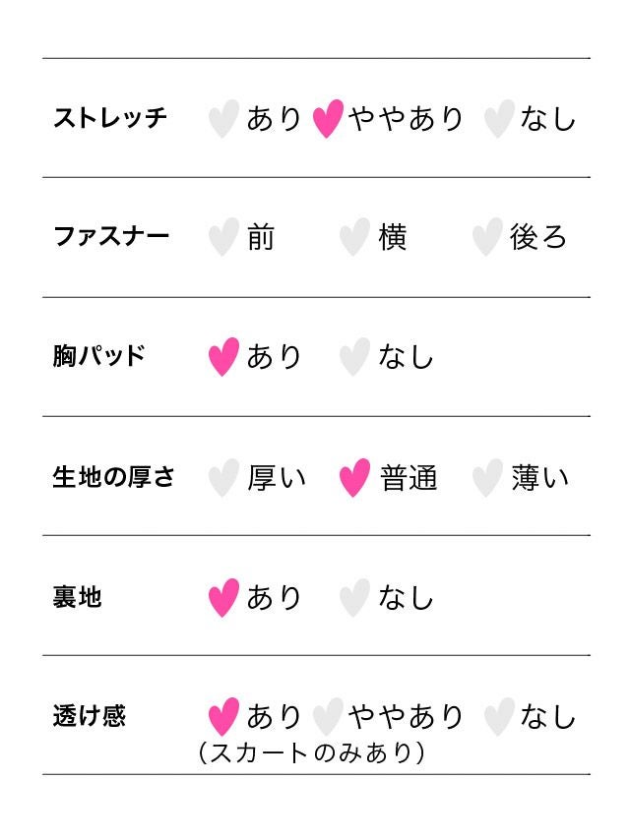Select the heart next to ファスナー 後ろ

pyautogui.click(x=486, y=237)
